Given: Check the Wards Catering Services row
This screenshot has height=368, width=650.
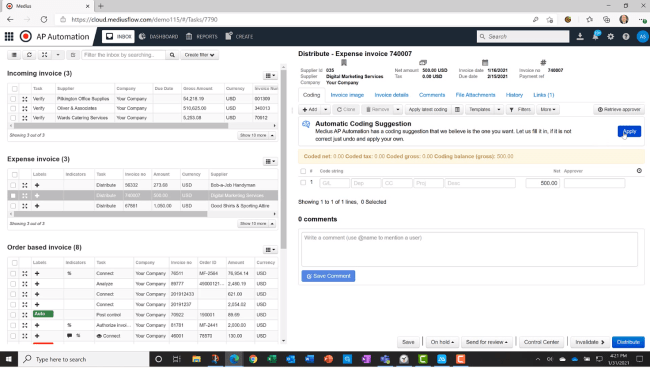Looking at the screenshot, I should click(x=13, y=118).
